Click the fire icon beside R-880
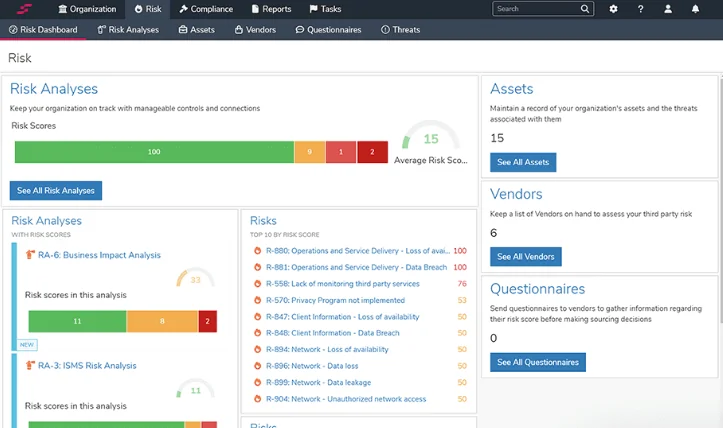 coord(257,250)
